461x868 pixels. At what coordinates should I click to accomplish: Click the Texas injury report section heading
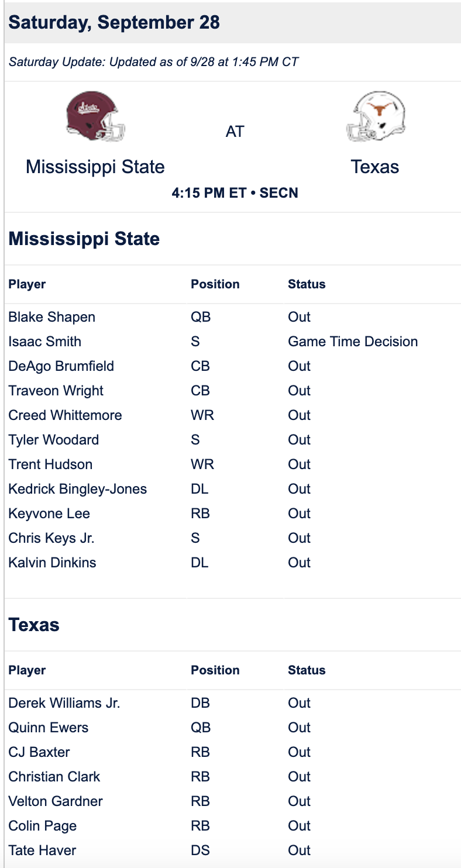click(x=34, y=625)
